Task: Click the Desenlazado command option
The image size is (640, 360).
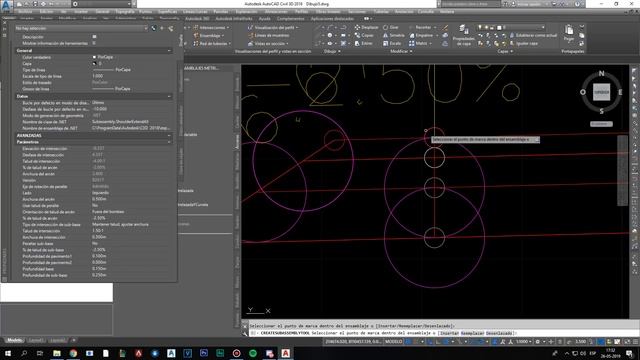Action: click(499, 333)
